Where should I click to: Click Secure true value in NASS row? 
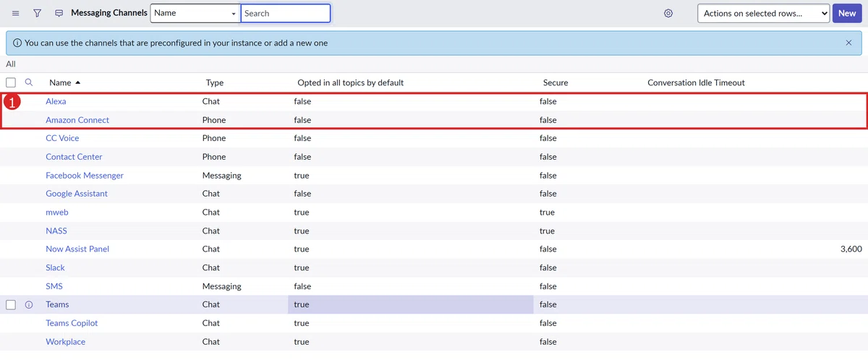547,231
